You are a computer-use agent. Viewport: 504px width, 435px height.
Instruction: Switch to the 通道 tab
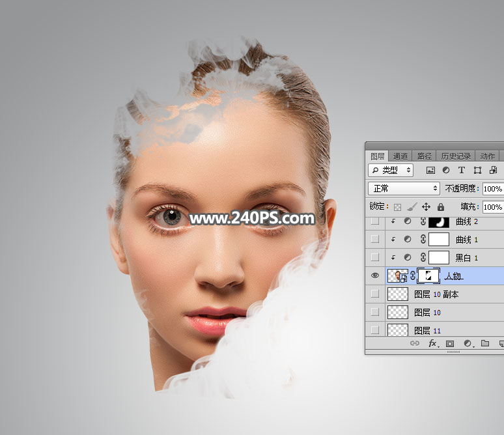coord(400,156)
